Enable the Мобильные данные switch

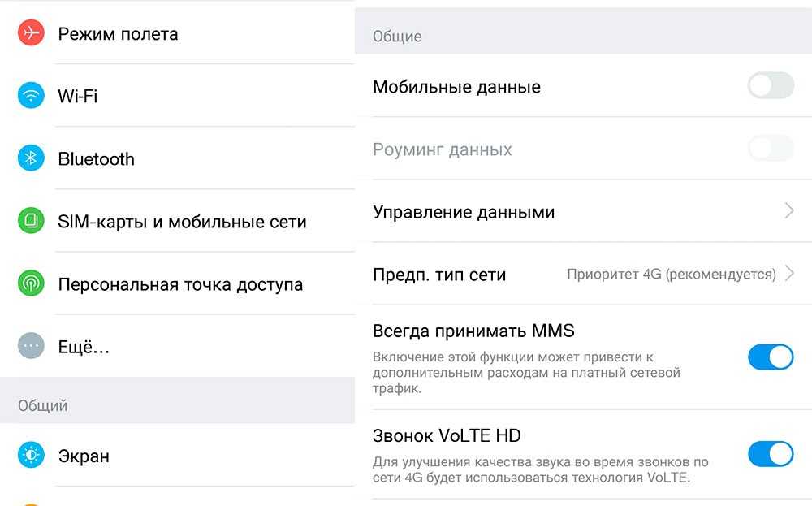pyautogui.click(x=770, y=86)
